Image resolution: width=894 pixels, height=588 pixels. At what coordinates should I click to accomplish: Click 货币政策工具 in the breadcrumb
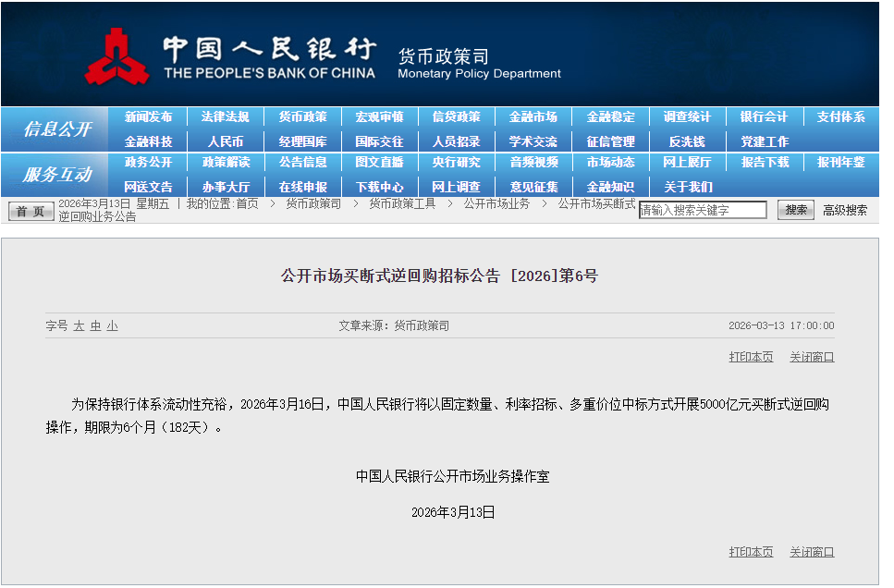(x=402, y=203)
